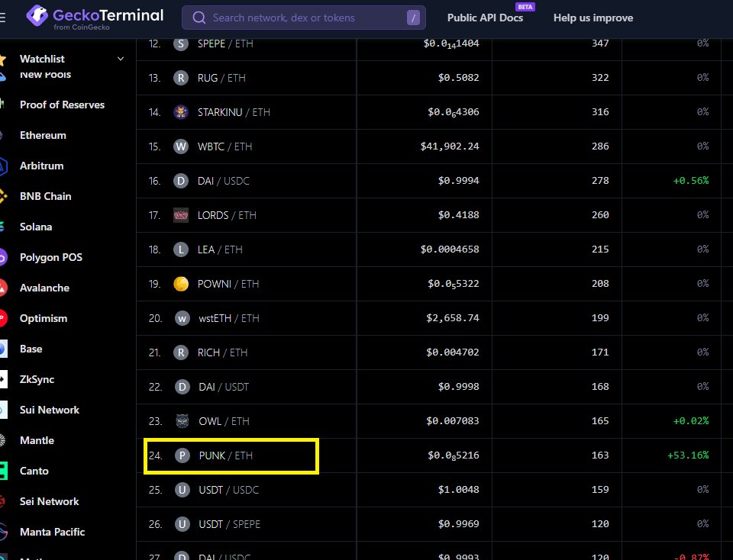Select Manta Pacific network
The height and width of the screenshot is (560, 733).
click(53, 532)
